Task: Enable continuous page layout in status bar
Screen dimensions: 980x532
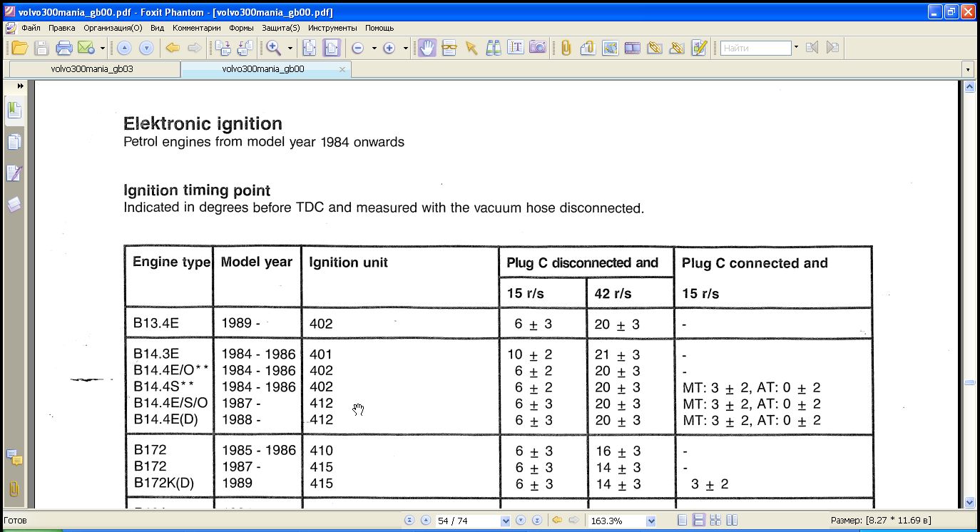Action: (x=699, y=521)
